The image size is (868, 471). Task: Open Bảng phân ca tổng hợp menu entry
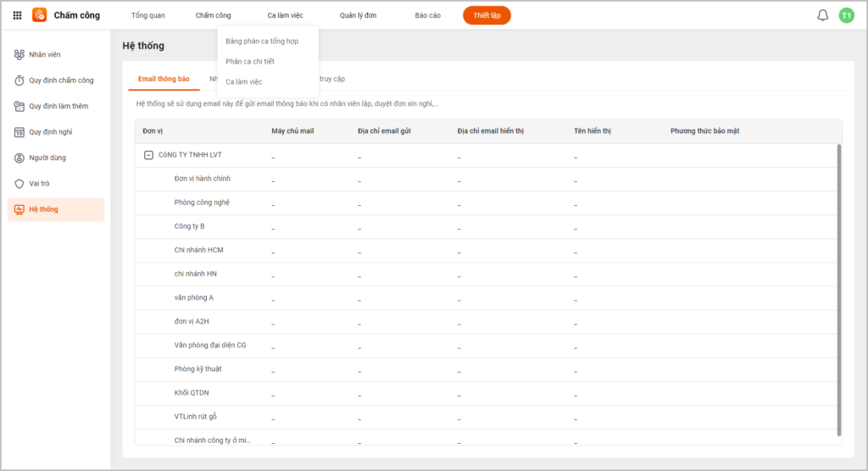point(261,41)
